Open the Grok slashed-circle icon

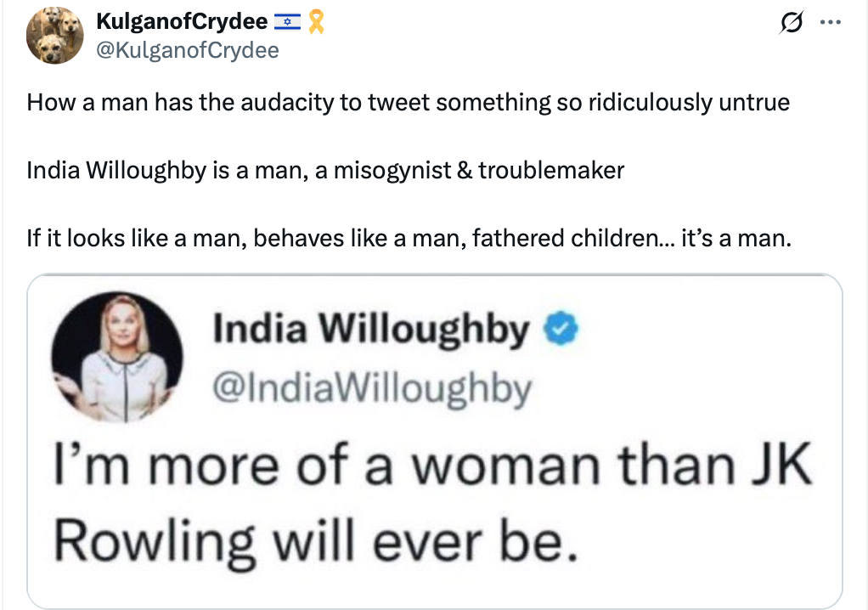(790, 25)
